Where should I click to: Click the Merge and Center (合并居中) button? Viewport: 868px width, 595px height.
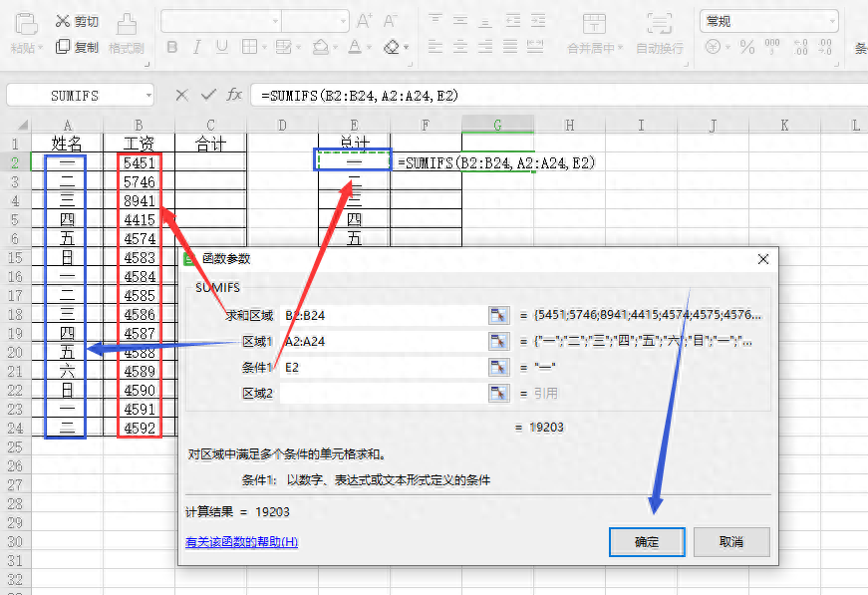[x=595, y=34]
